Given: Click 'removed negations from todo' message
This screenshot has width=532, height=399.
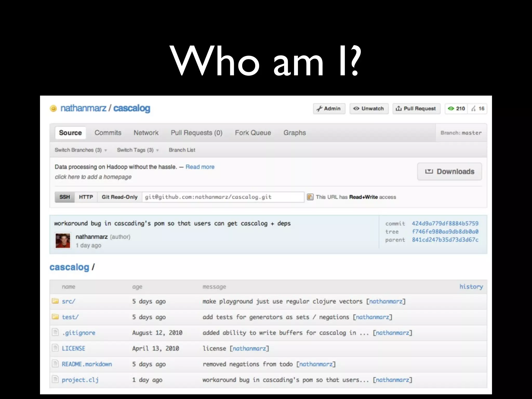Looking at the screenshot, I should click(248, 364).
